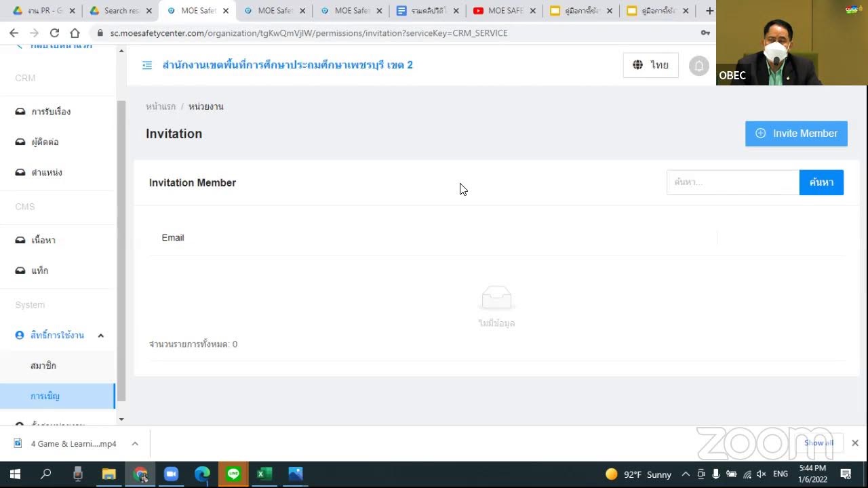Collapse the สิทธิ์การใช้งาน sidebar section
868x488 pixels.
pyautogui.click(x=100, y=335)
